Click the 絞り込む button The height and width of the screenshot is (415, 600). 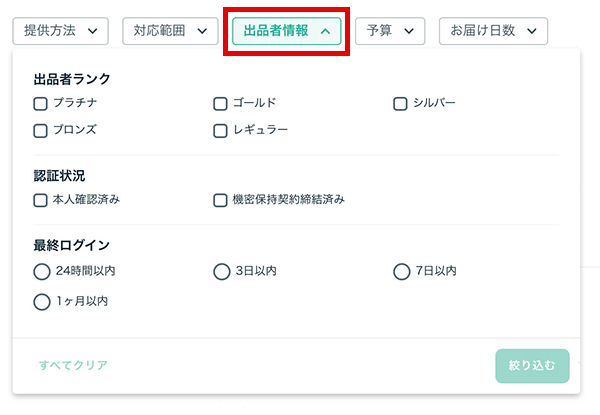click(x=532, y=366)
